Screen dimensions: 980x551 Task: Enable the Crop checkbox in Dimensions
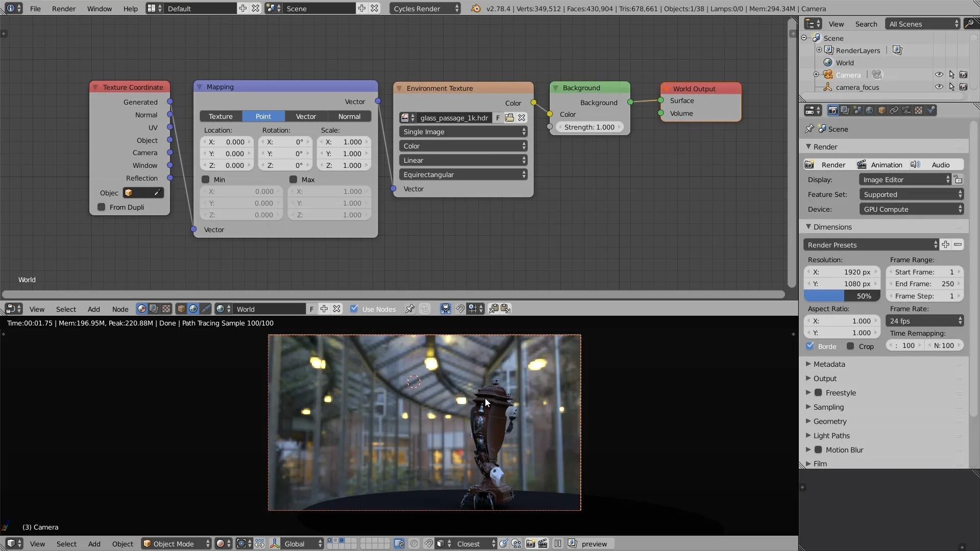(850, 346)
